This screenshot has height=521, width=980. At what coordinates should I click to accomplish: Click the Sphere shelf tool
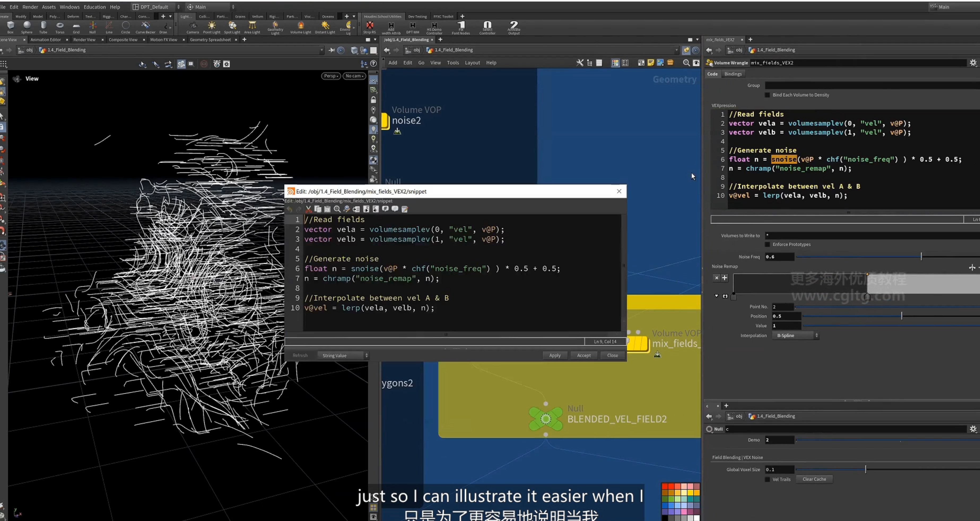coord(27,27)
